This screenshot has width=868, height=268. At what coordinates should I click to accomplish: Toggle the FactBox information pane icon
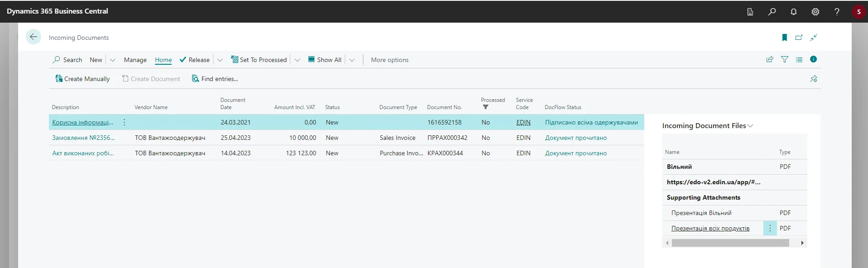point(814,59)
